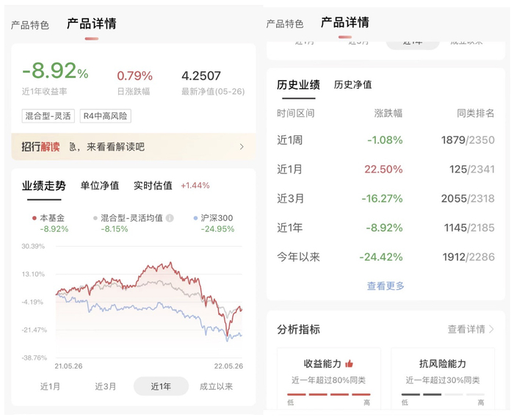The width and height of the screenshot is (514, 420).
Task: Switch chart range to 成立以来
Action: (216, 386)
